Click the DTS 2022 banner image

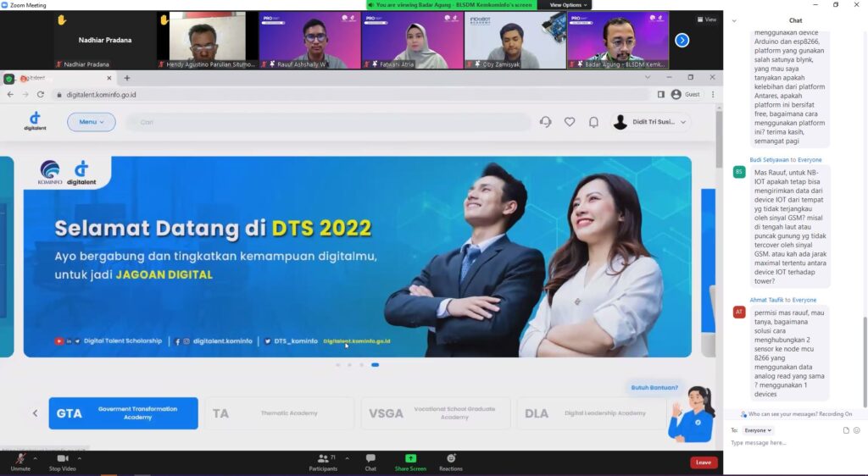point(358,257)
